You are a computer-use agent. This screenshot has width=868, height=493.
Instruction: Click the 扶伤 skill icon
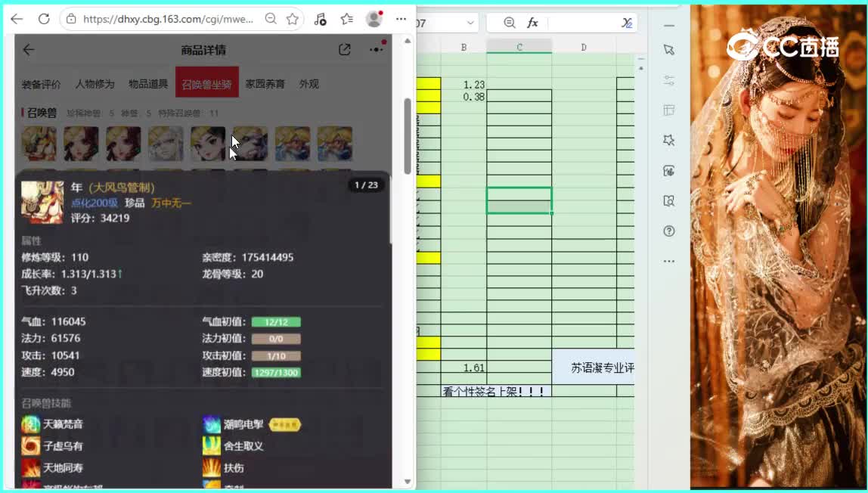(212, 468)
